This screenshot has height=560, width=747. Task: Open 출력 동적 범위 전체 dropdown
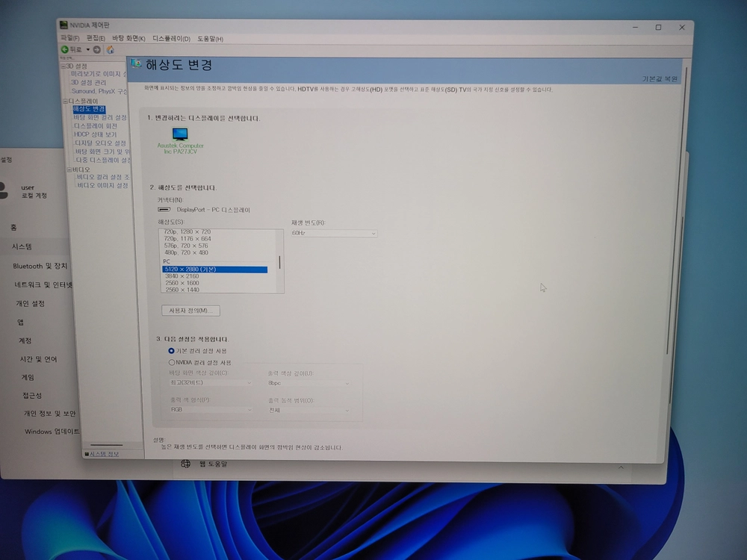pos(309,410)
